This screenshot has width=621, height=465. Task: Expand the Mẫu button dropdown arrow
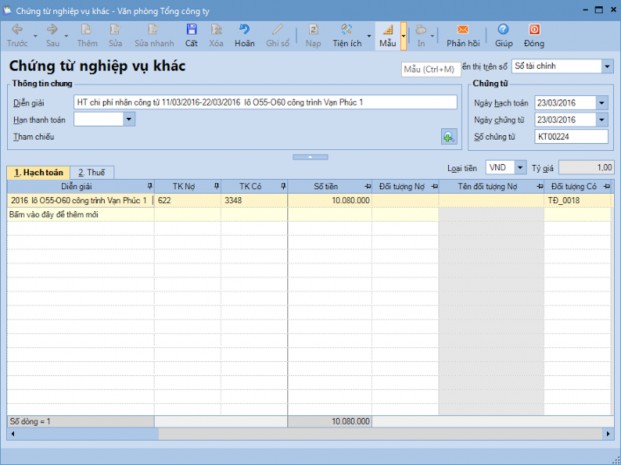pos(404,36)
